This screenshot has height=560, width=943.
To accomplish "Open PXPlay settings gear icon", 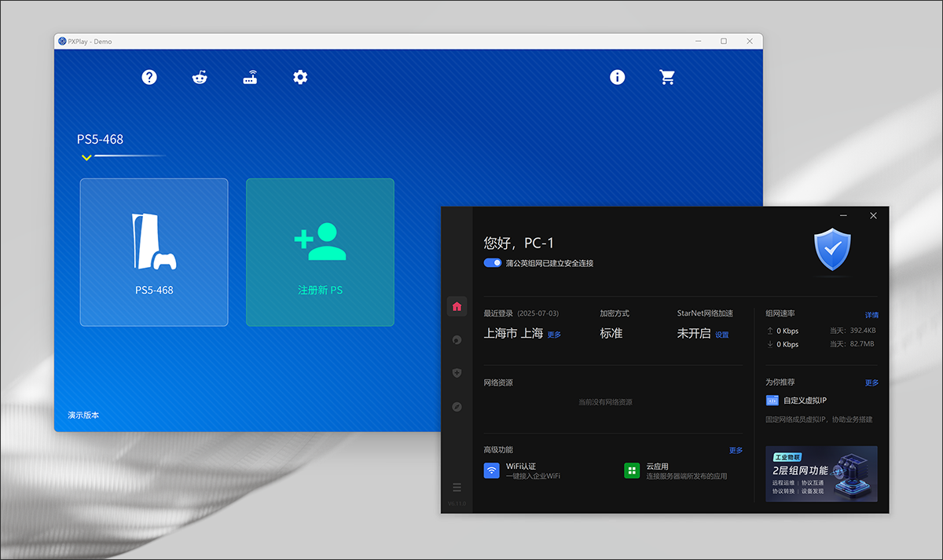I will (300, 77).
